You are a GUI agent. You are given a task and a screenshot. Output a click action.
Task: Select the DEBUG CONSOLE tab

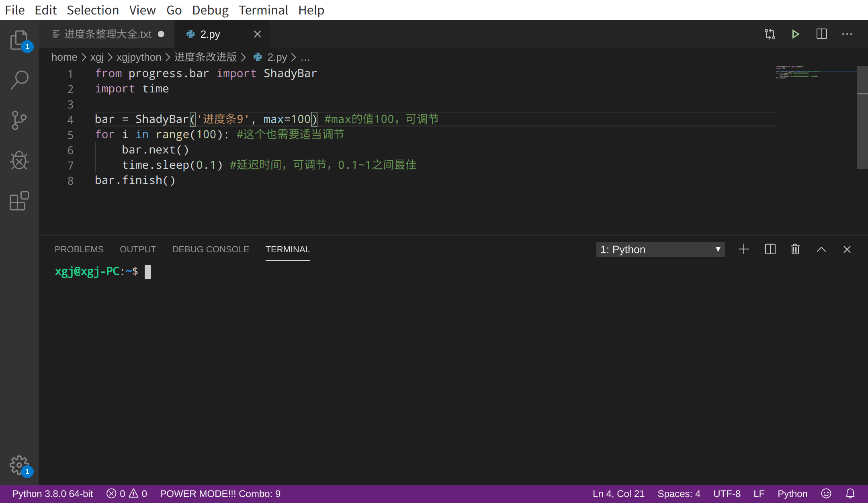(x=210, y=249)
